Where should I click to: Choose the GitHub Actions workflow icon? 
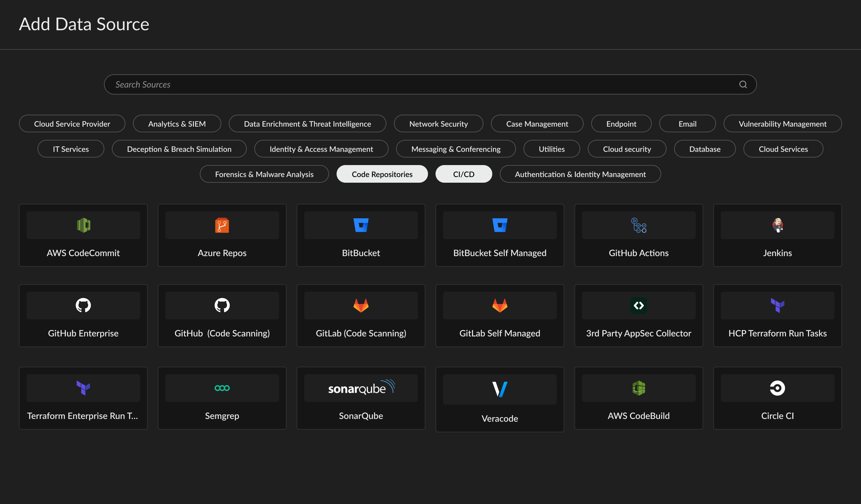(x=638, y=225)
